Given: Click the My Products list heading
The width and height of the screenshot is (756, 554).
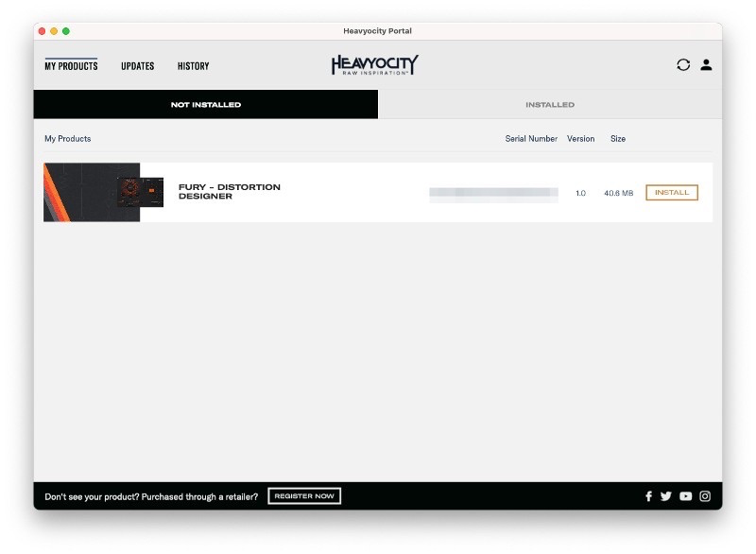Looking at the screenshot, I should point(67,139).
